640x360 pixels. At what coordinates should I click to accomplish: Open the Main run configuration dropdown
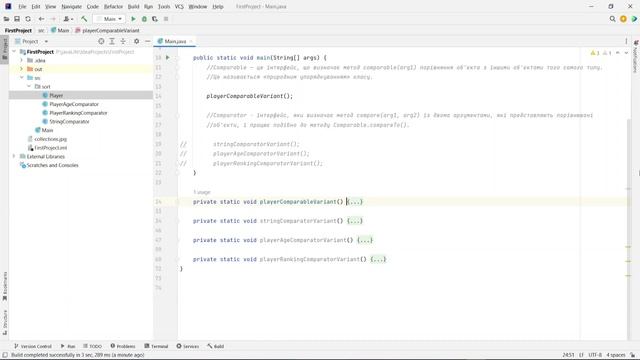pyautogui.click(x=109, y=19)
